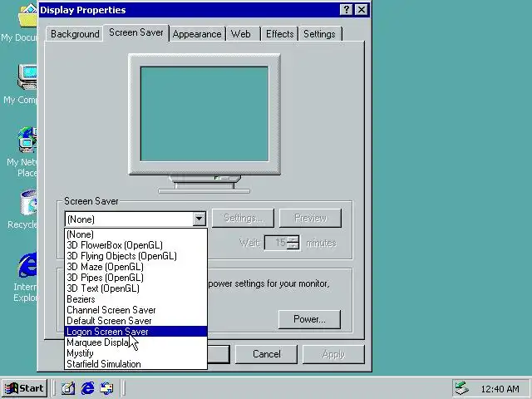Open monitor Power settings button
The image size is (532, 399).
[x=309, y=319]
